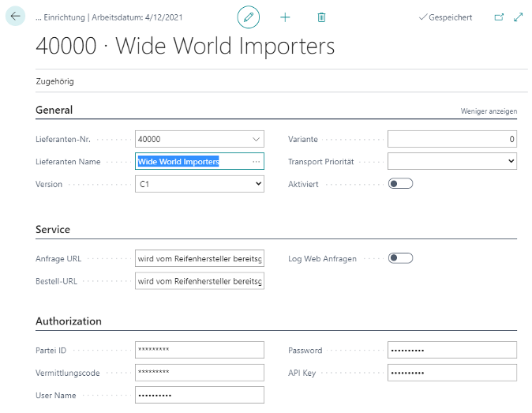This screenshot has height=413, width=532.
Task: Click into the API Key field
Action: pos(452,373)
